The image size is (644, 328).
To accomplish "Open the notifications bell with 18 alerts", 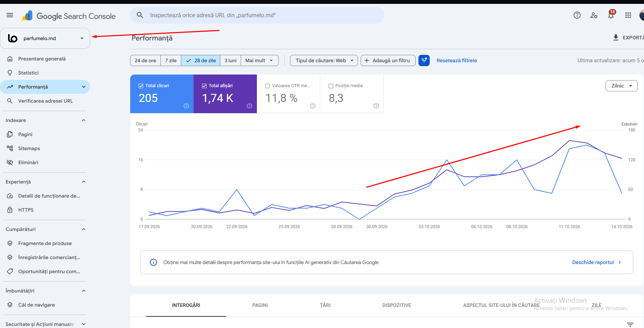I will (x=611, y=15).
